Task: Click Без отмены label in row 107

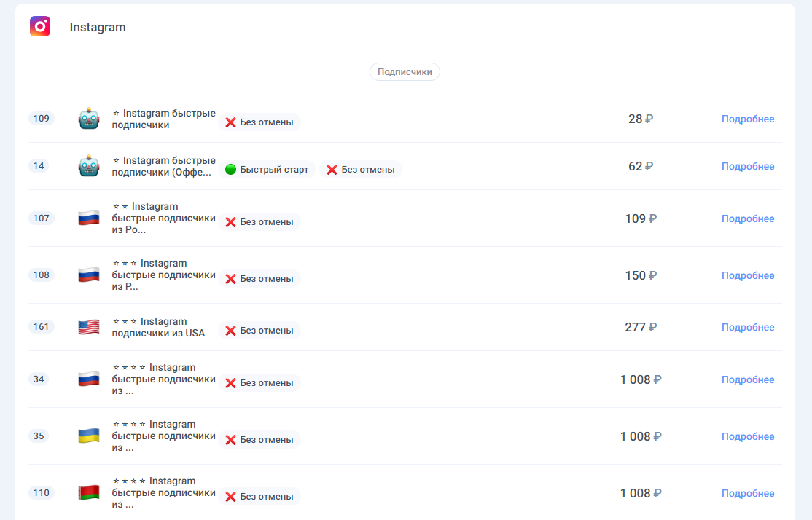Action: pos(267,222)
